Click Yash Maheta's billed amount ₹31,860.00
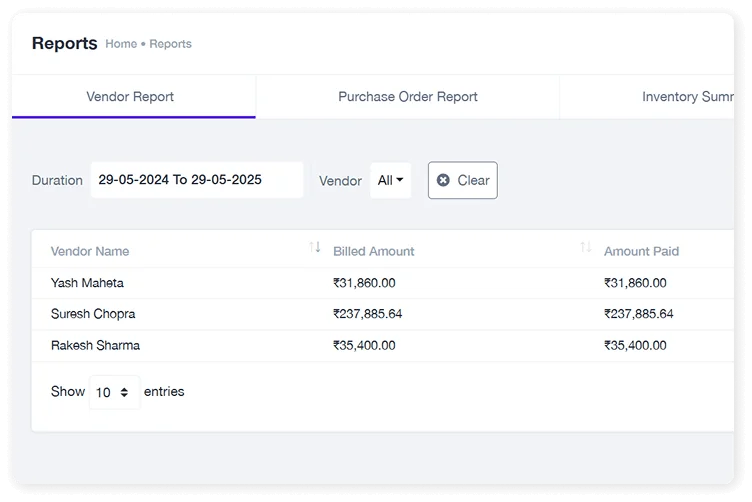The width and height of the screenshot is (752, 502). [x=364, y=283]
